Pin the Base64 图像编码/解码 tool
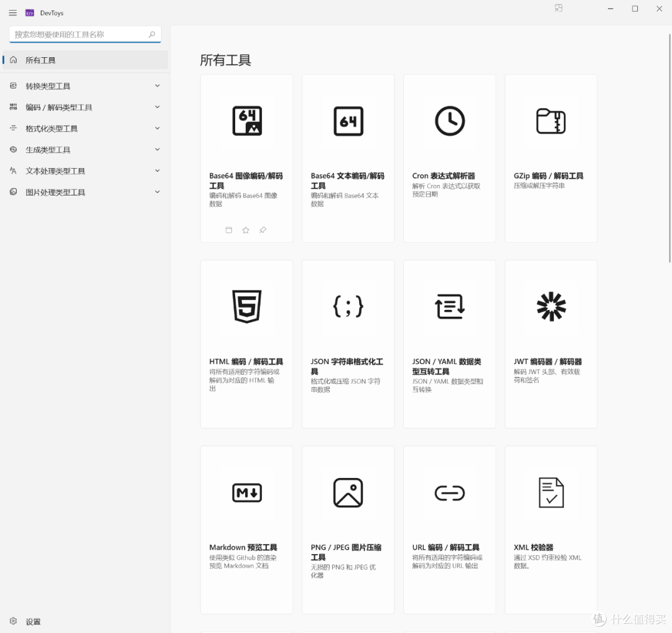The width and height of the screenshot is (672, 633). point(263,230)
